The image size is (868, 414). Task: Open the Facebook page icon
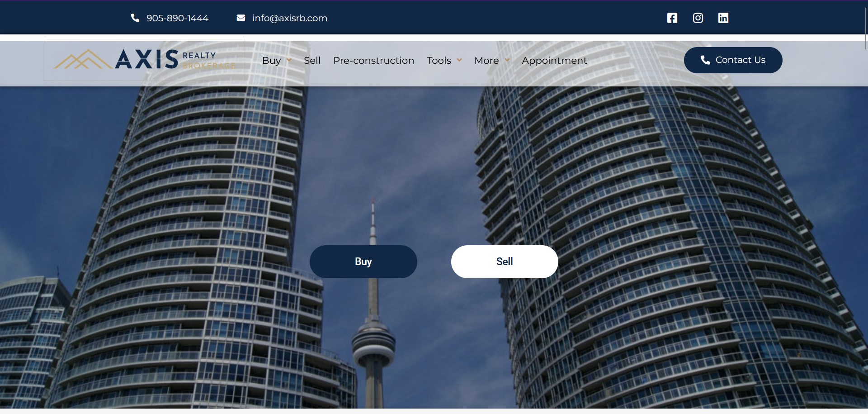tap(672, 18)
